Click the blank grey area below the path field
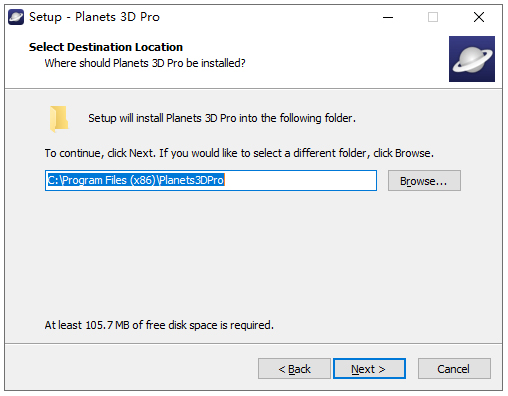 (253, 253)
